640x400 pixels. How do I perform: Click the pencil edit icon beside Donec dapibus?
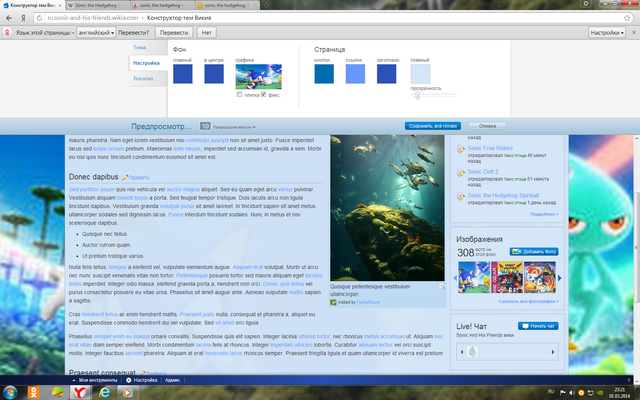click(125, 177)
